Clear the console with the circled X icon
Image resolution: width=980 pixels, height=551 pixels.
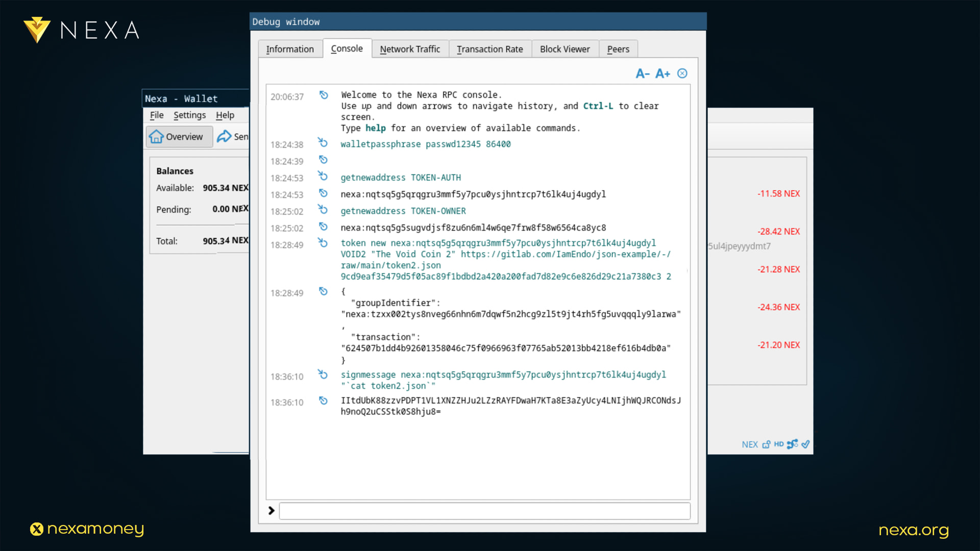[x=682, y=73]
